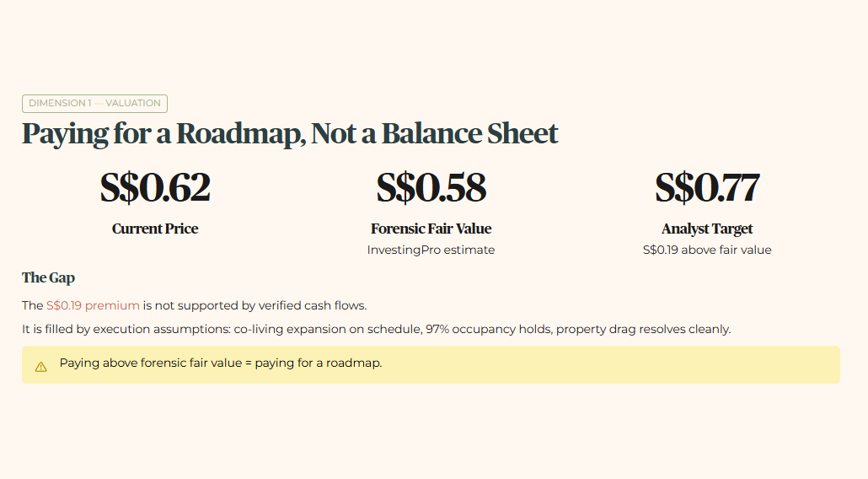
Task: Click the execution assumptions sentence
Action: pos(377,330)
